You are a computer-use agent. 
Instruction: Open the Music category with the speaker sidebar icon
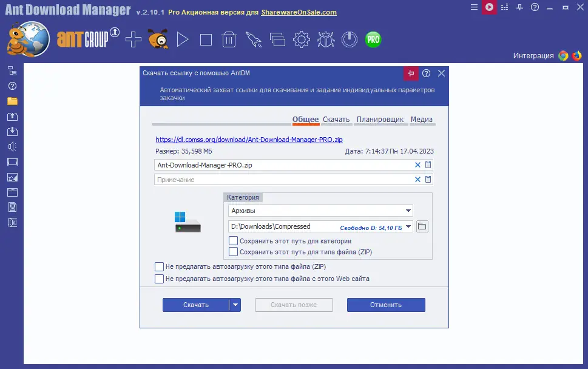click(x=11, y=146)
